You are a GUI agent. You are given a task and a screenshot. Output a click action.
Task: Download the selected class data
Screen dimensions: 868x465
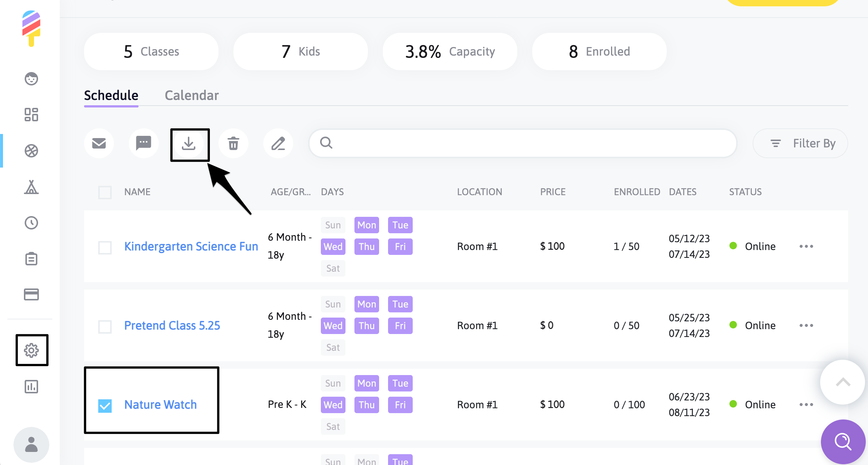click(x=190, y=144)
